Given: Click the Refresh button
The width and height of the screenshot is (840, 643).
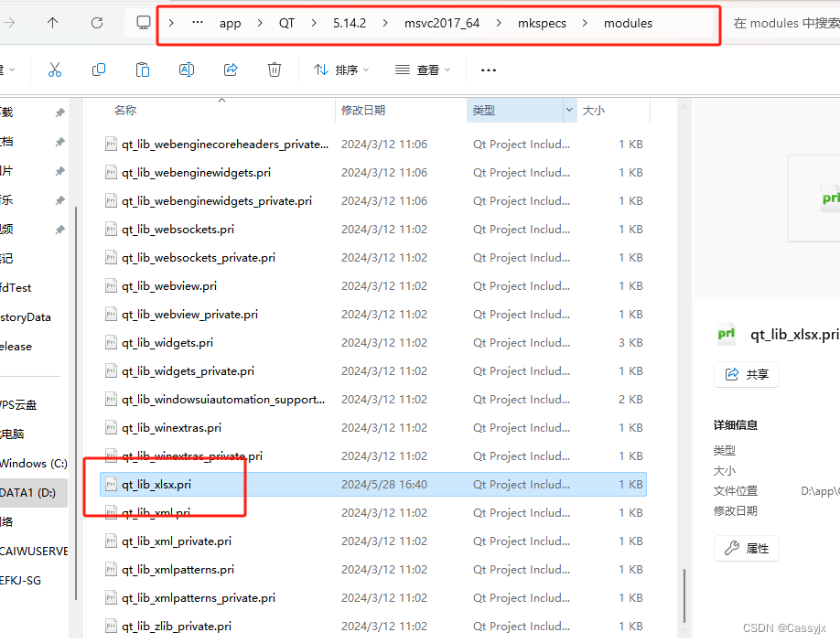Looking at the screenshot, I should [97, 23].
